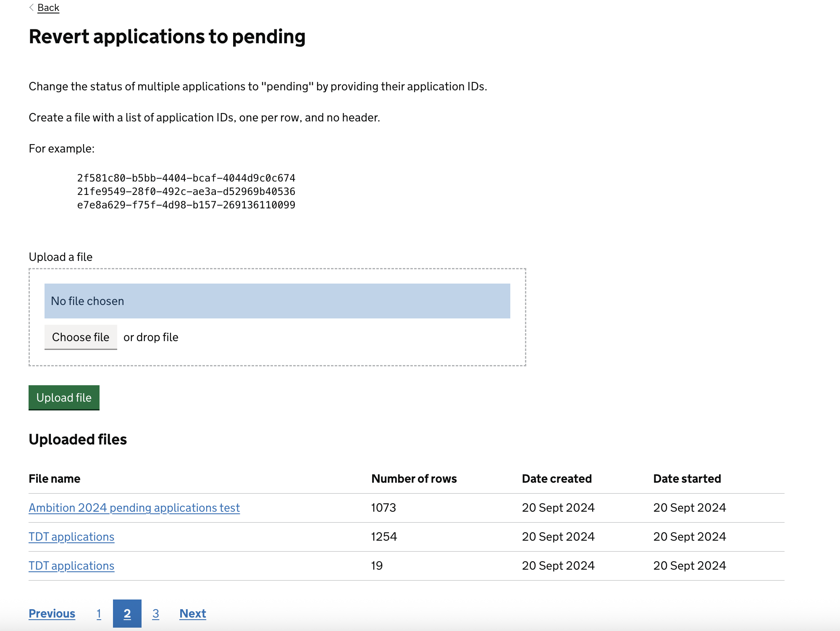The width and height of the screenshot is (840, 631).
Task: Go to page 3 of uploaded files
Action: point(155,613)
